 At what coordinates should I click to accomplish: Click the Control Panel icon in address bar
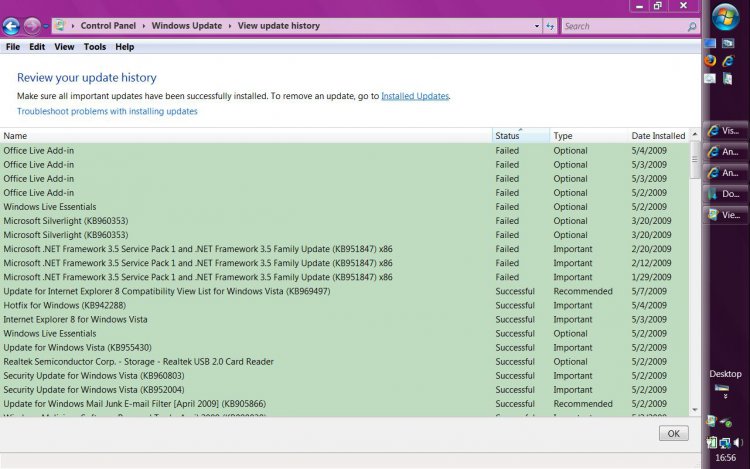click(x=59, y=25)
